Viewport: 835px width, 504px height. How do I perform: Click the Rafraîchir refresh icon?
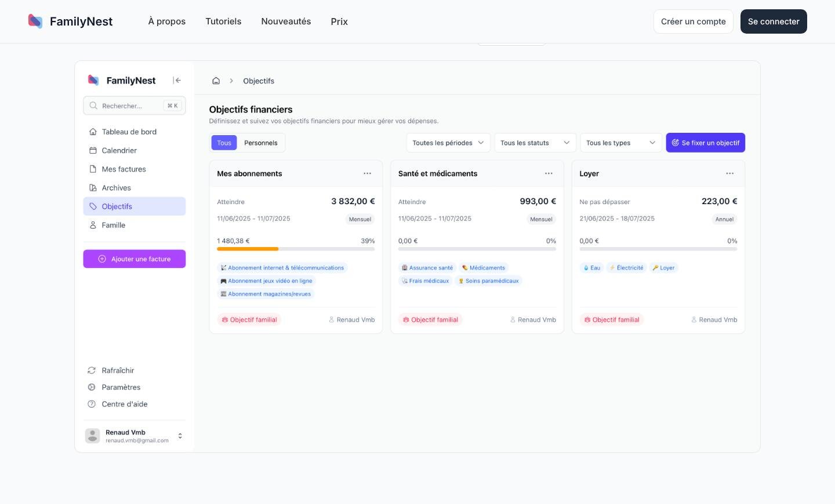(x=92, y=371)
